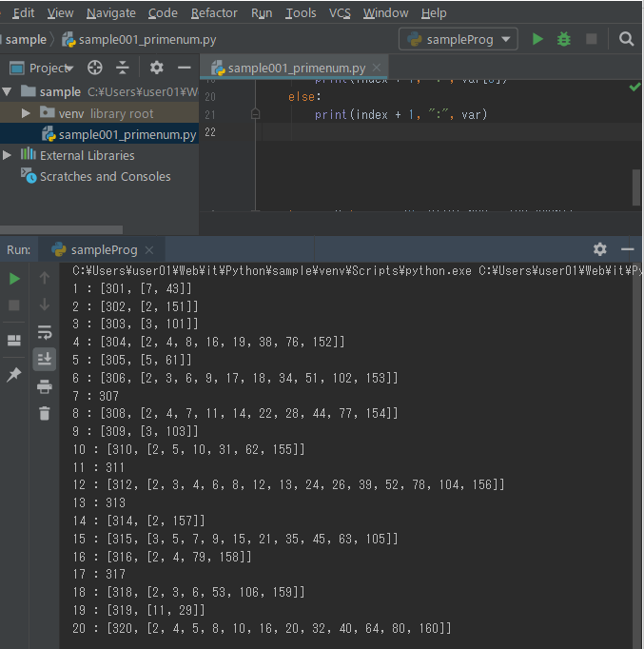Rerun program from Run panel
Viewport: 644px width, 649px height.
tap(14, 278)
